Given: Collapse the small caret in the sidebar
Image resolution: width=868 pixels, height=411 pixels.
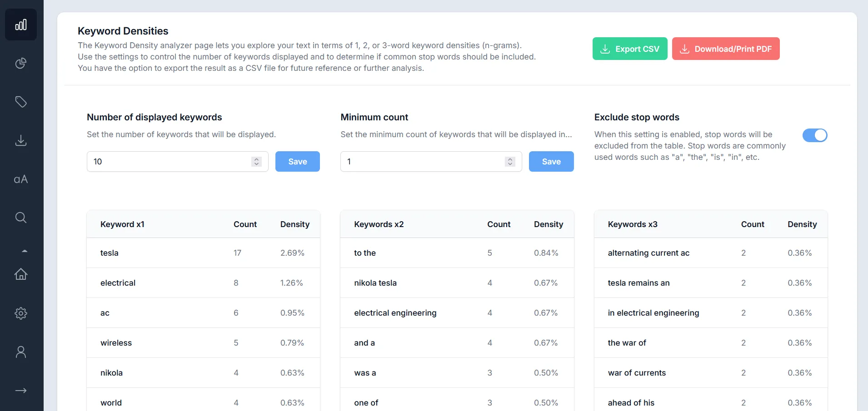Looking at the screenshot, I should pyautogui.click(x=25, y=251).
